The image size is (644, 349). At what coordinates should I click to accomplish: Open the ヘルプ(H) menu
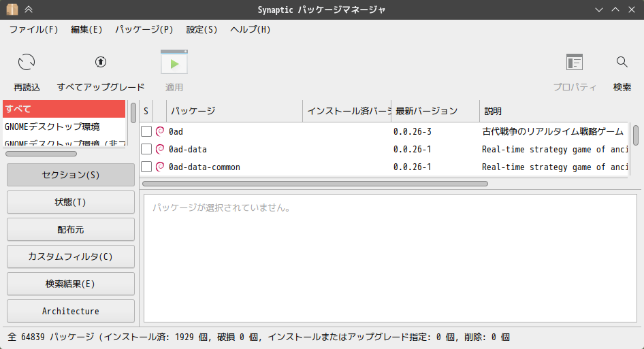click(x=250, y=29)
